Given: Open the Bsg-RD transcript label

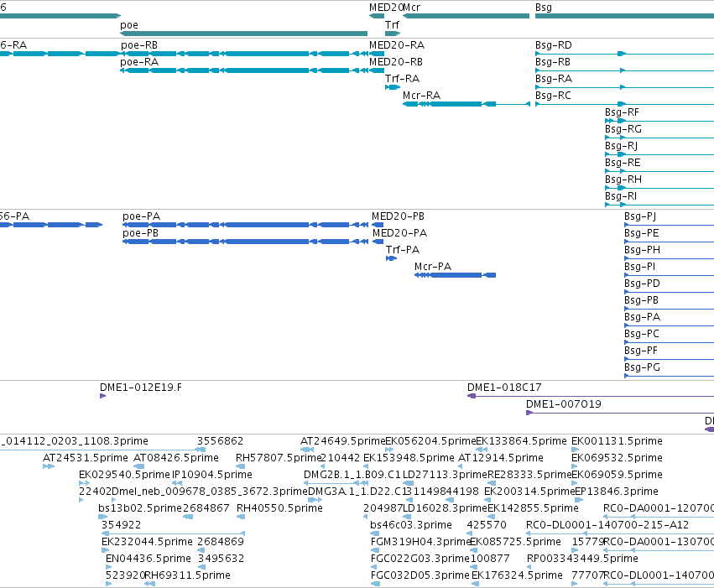Looking at the screenshot, I should tap(554, 45).
